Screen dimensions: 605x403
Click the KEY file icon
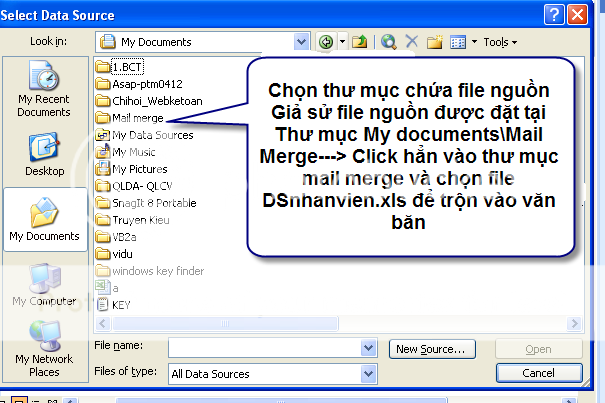click(x=102, y=305)
